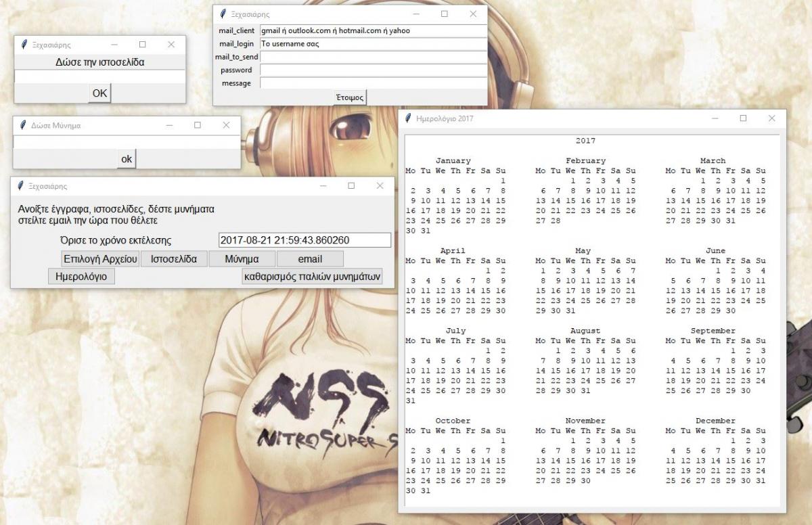Image resolution: width=812 pixels, height=525 pixels.
Task: Minimize the Ημερολόγιο 2017 window
Action: coord(715,118)
